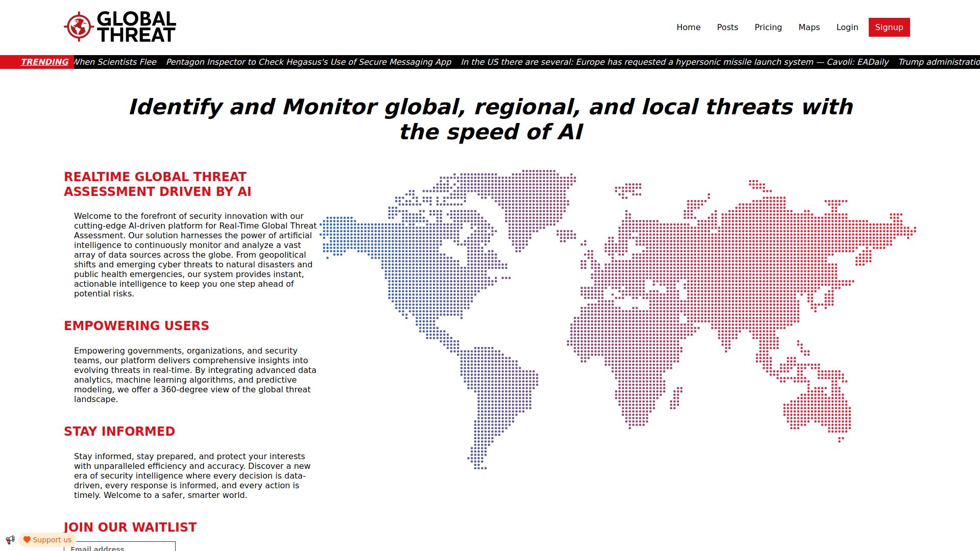Click the red TRENDING ticker label
980x551 pixels.
click(x=44, y=62)
